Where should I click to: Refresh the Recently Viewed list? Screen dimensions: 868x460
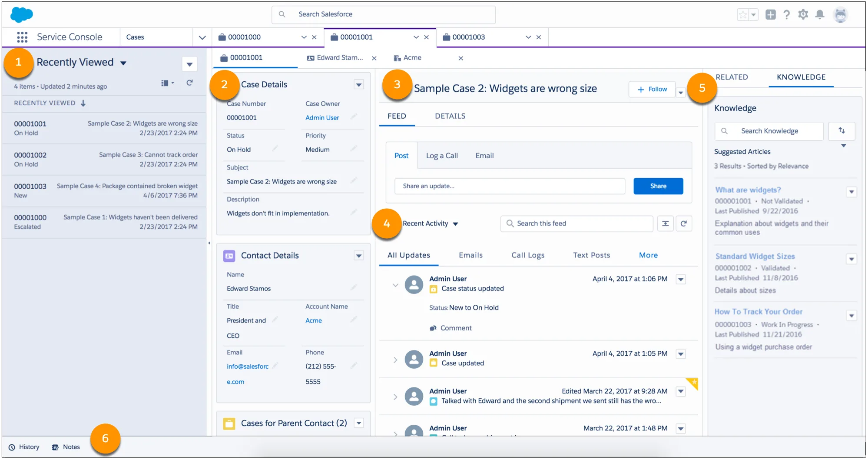click(x=189, y=83)
